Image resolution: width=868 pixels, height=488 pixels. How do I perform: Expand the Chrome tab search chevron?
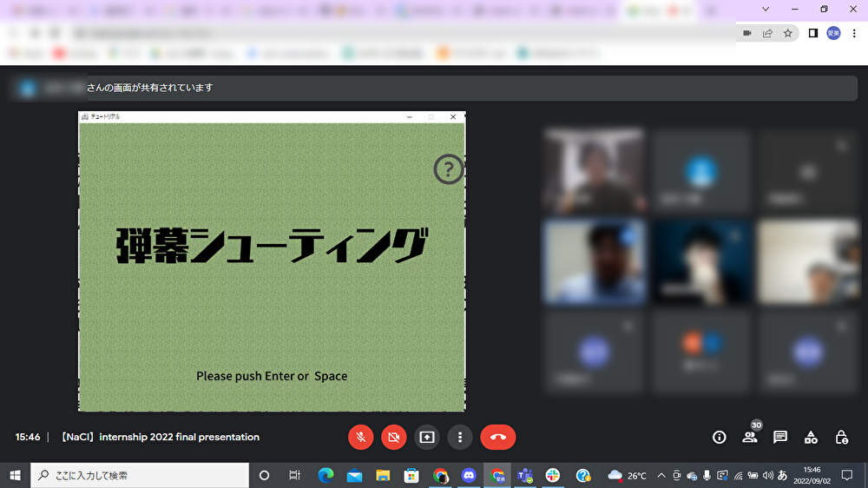pyautogui.click(x=766, y=9)
